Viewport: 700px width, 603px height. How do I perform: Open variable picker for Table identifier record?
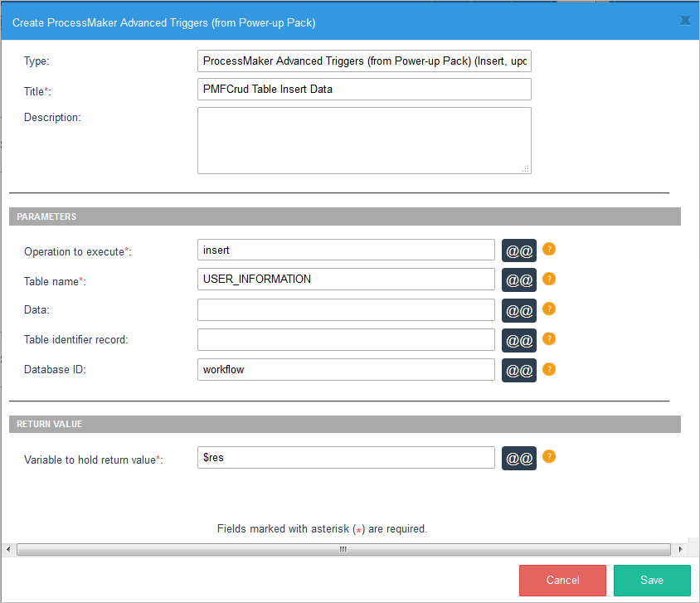[x=518, y=341]
